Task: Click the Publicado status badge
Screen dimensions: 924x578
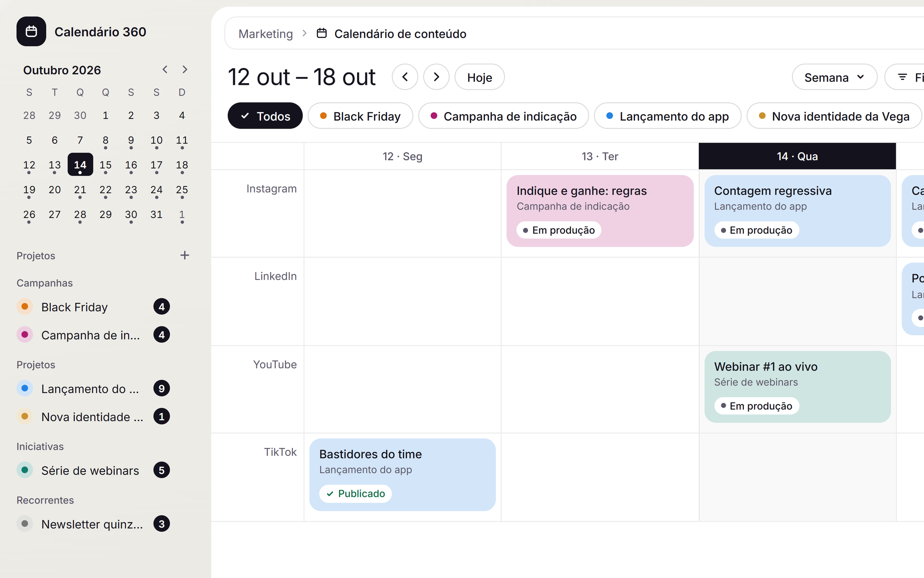Action: (356, 493)
